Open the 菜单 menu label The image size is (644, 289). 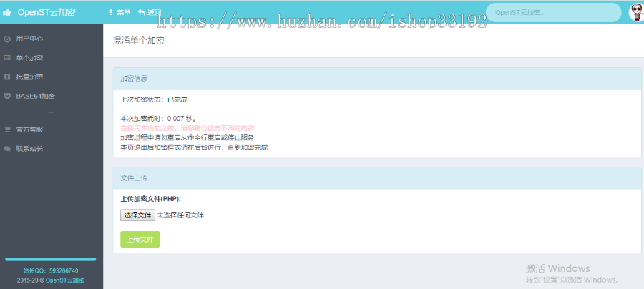click(124, 12)
